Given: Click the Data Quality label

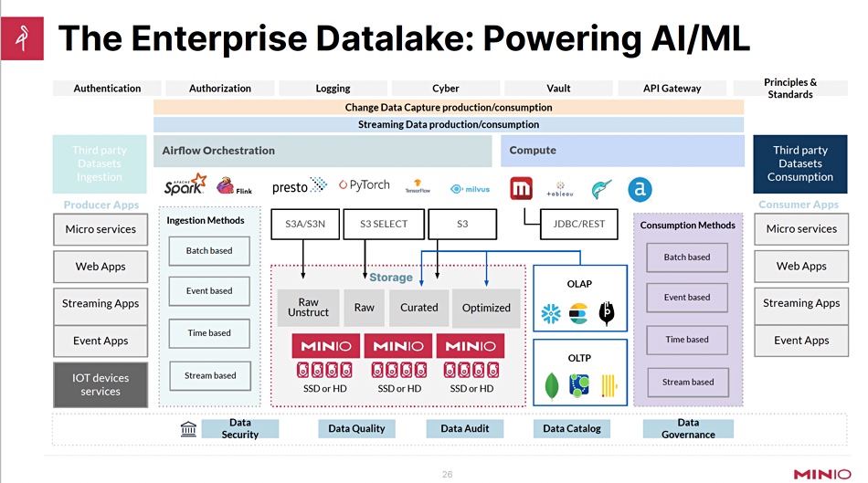Looking at the screenshot, I should (356, 429).
